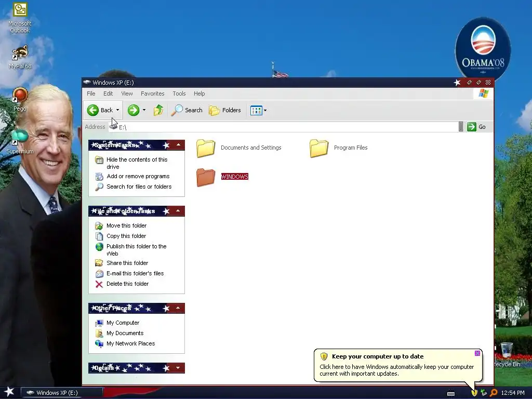Click the My Computer monitor icon
This screenshot has height=399, width=532.
point(99,323)
